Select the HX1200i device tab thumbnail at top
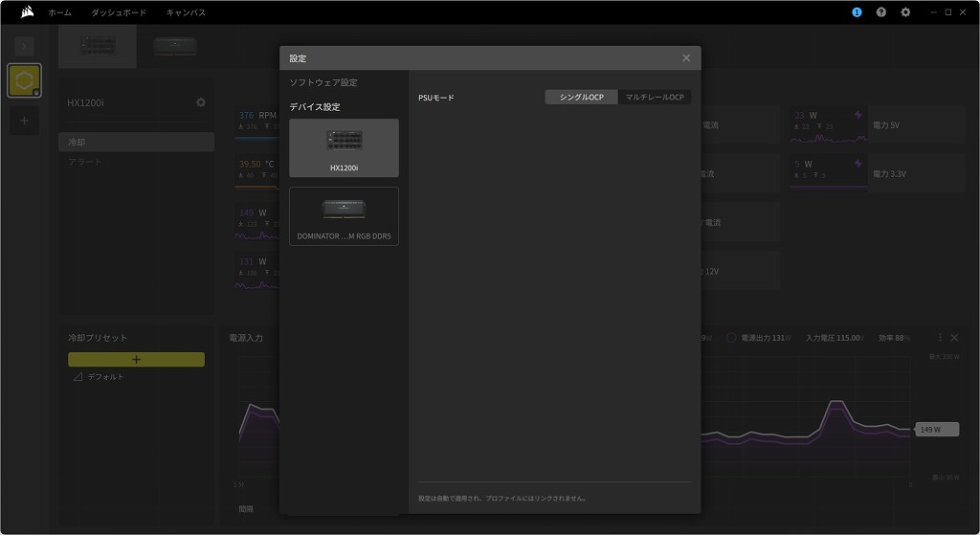 coord(98,46)
